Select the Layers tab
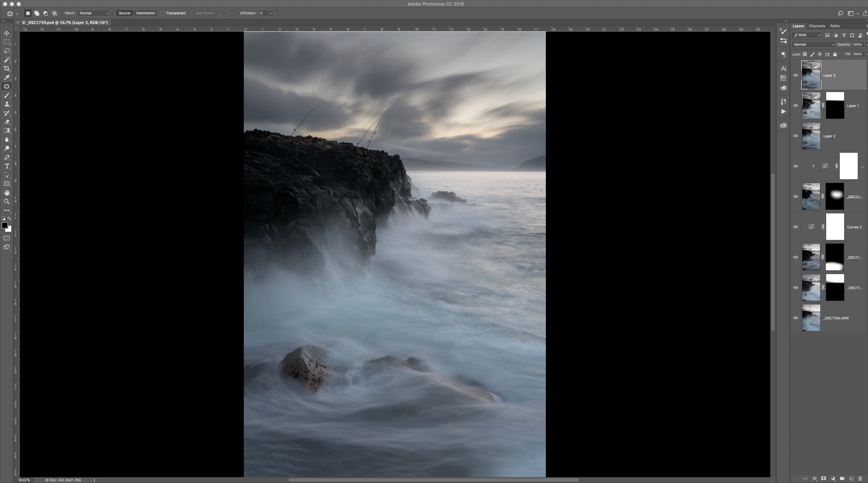Screen dimensions: 868x483 tap(798, 26)
